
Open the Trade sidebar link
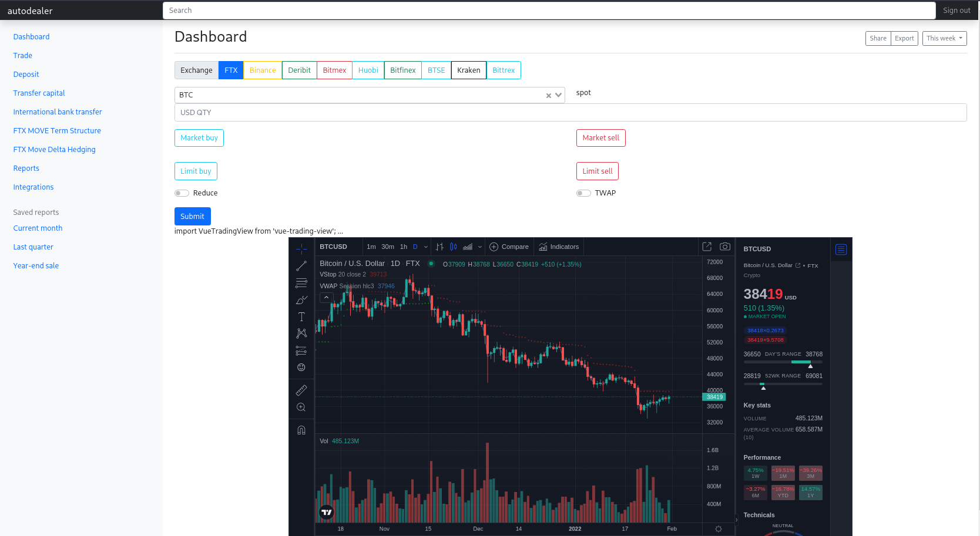pyautogui.click(x=23, y=56)
